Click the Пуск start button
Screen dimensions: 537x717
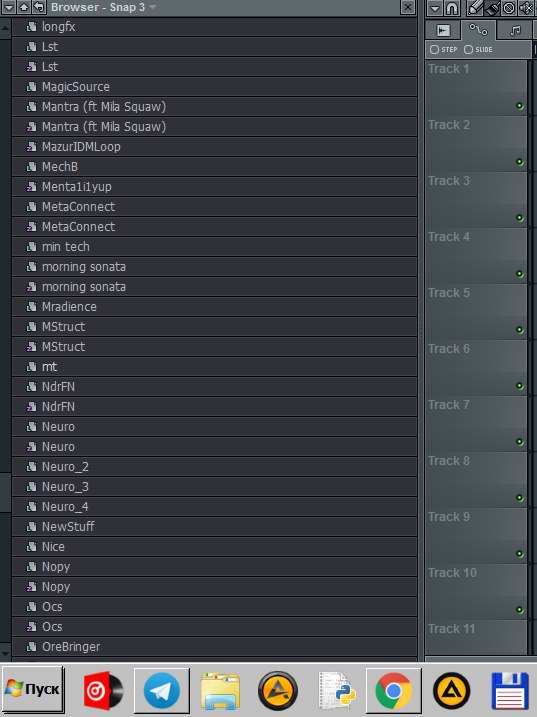[x=33, y=689]
